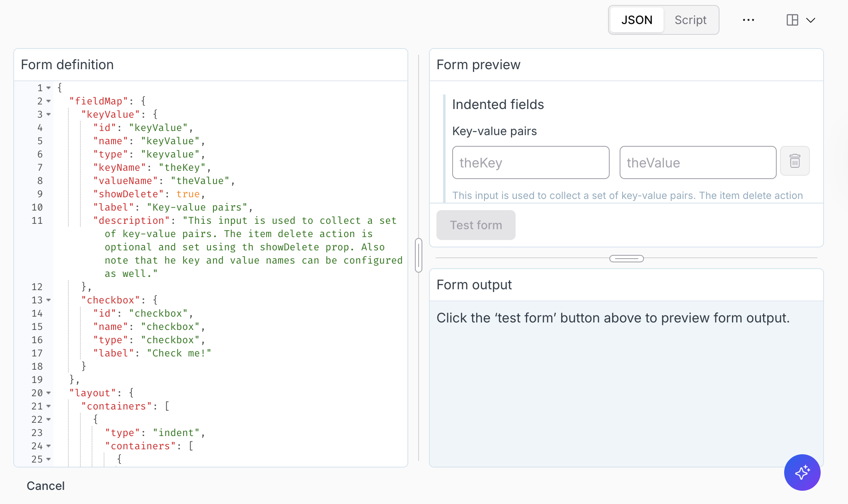Click the layout panel icon
The width and height of the screenshot is (848, 504).
point(792,20)
